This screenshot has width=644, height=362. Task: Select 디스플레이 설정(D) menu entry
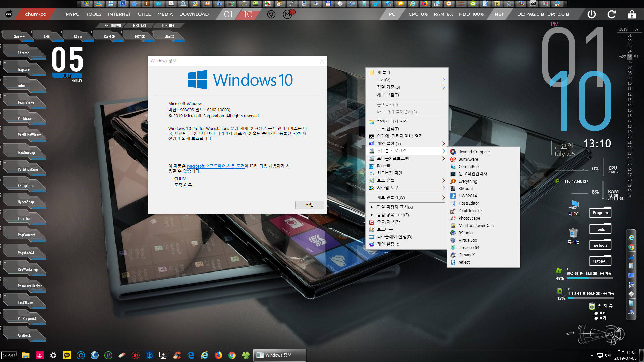(407, 237)
